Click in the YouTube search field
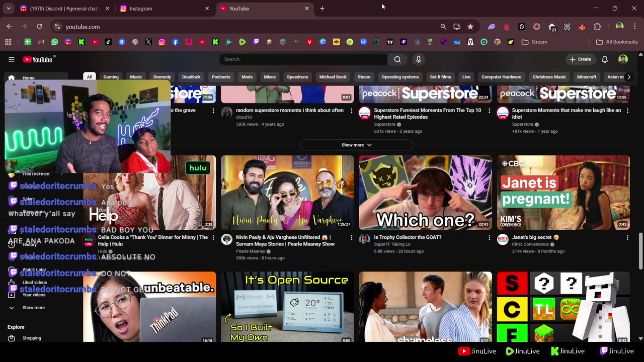The height and width of the screenshot is (362, 644). (x=303, y=59)
